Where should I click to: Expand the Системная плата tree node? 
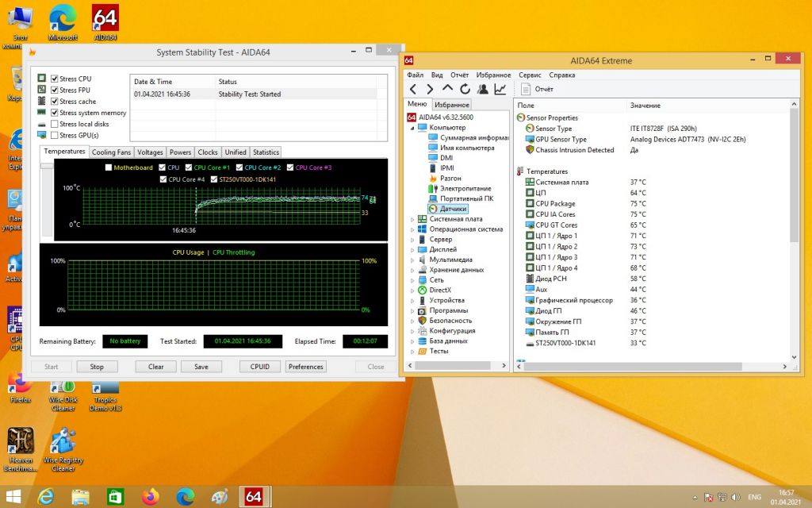coord(412,219)
